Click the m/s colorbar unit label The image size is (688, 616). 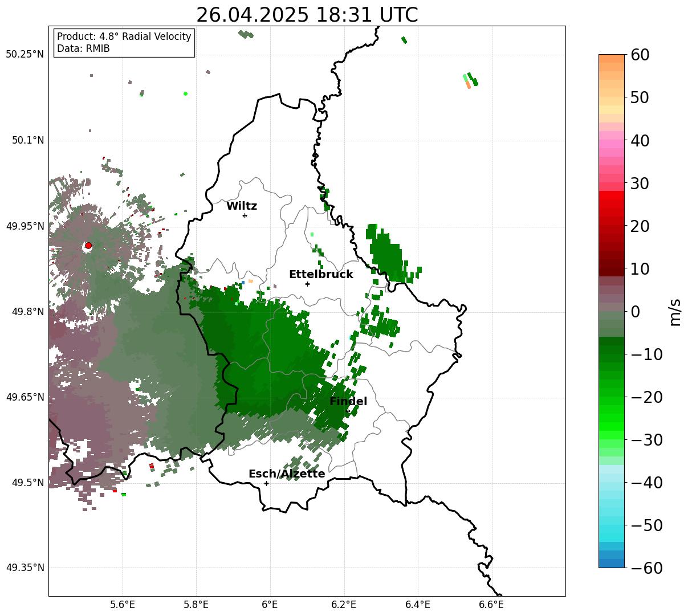click(x=675, y=312)
